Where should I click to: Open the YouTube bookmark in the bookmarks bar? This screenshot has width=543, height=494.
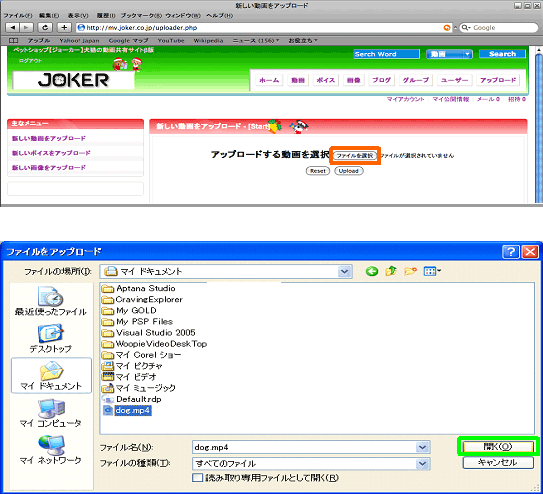[171, 41]
